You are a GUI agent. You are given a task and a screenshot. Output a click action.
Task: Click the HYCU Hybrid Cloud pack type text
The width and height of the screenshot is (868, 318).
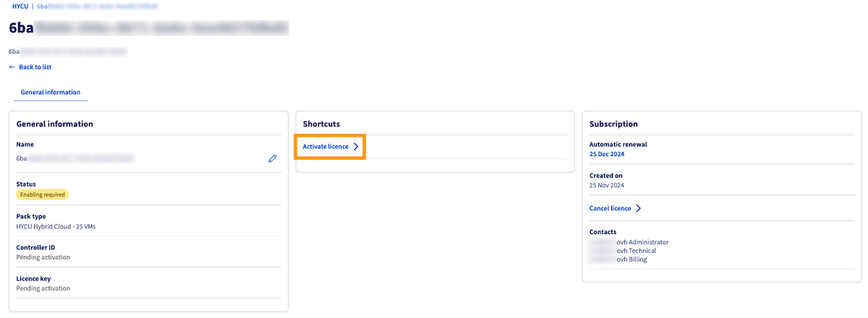click(56, 226)
